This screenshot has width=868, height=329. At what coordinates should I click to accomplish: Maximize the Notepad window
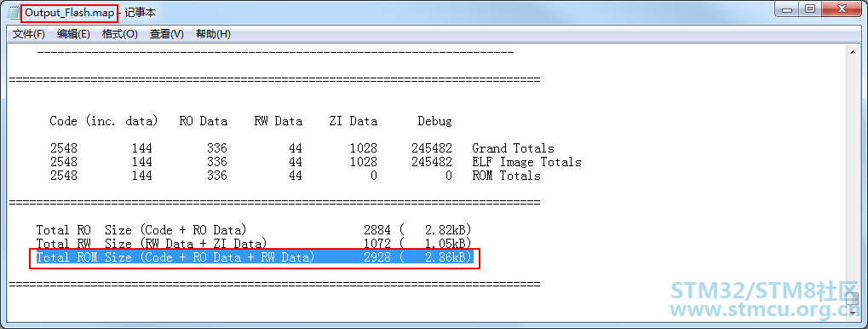810,10
